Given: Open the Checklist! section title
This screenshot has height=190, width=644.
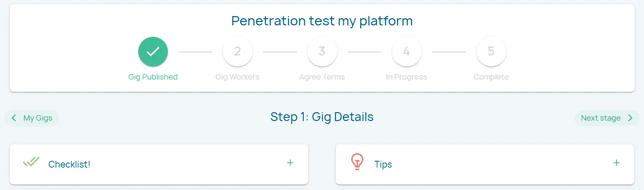Looking at the screenshot, I should click(69, 164).
